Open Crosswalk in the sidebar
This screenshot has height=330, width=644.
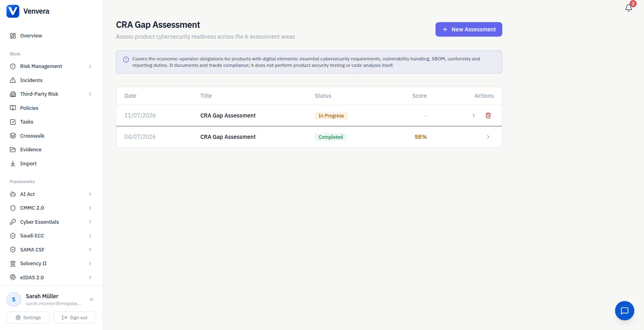51,136
